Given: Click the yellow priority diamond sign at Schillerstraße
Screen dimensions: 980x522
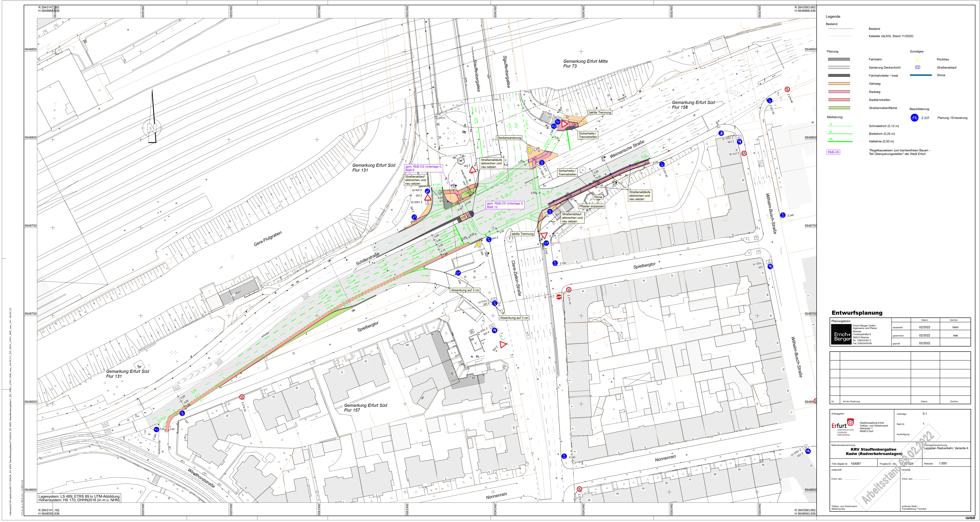Looking at the screenshot, I should click(x=479, y=245).
